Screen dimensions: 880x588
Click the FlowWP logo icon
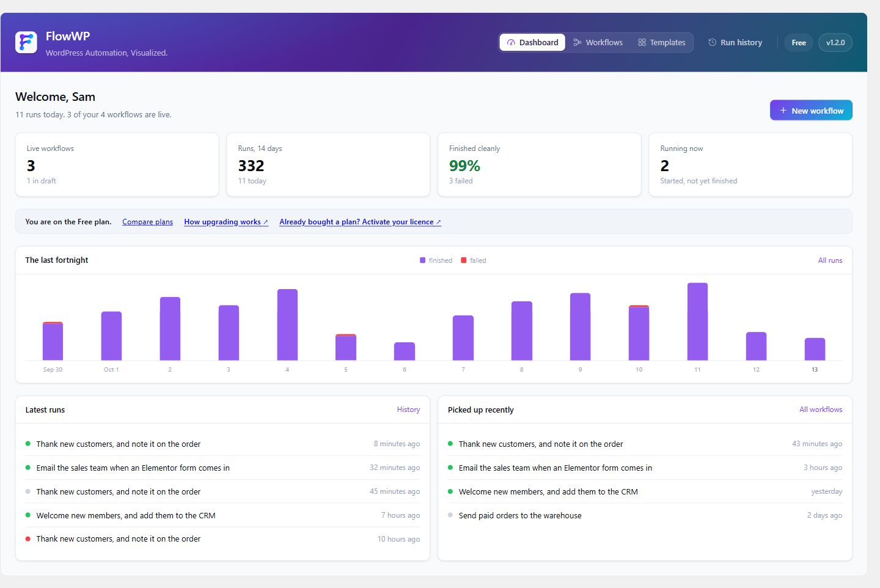coord(26,42)
